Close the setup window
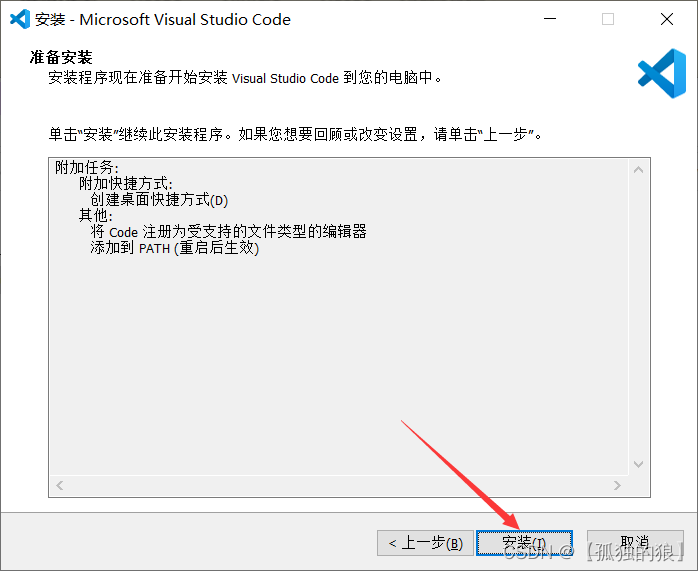 coord(667,19)
